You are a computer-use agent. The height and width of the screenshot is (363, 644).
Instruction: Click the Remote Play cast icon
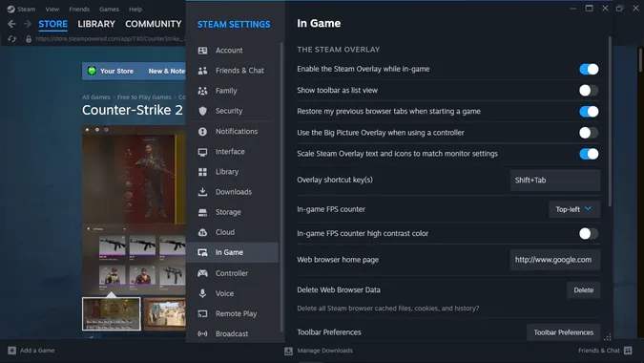(x=202, y=313)
